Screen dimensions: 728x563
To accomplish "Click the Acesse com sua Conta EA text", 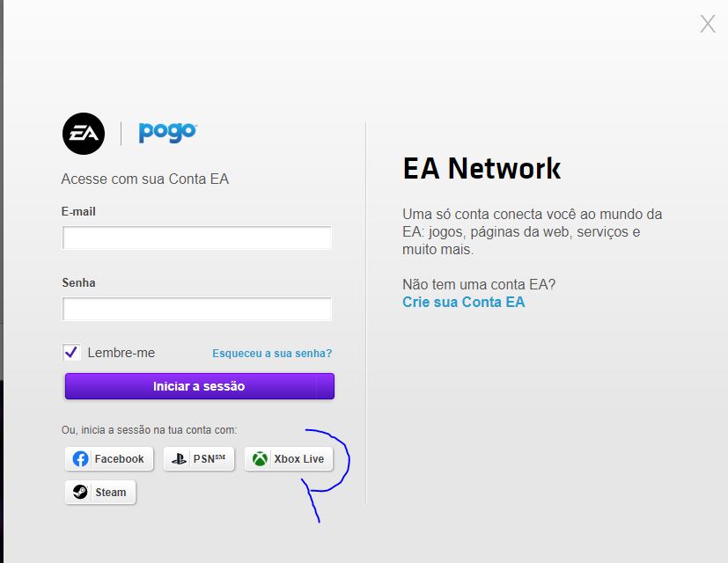I will (145, 179).
